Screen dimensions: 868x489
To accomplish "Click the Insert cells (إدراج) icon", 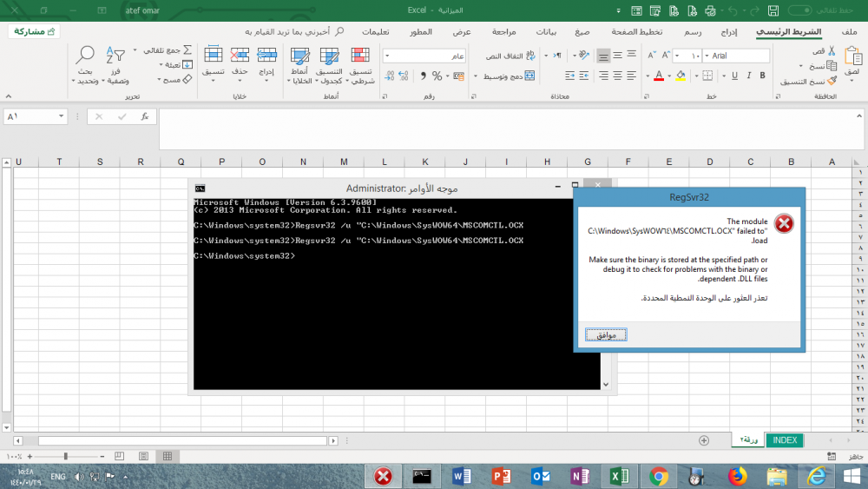I will tap(266, 55).
